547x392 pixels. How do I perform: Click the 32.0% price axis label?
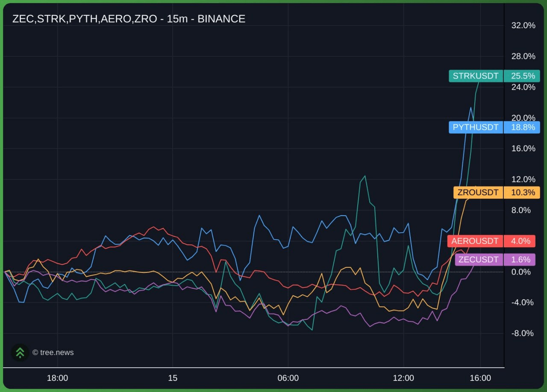coord(523,25)
